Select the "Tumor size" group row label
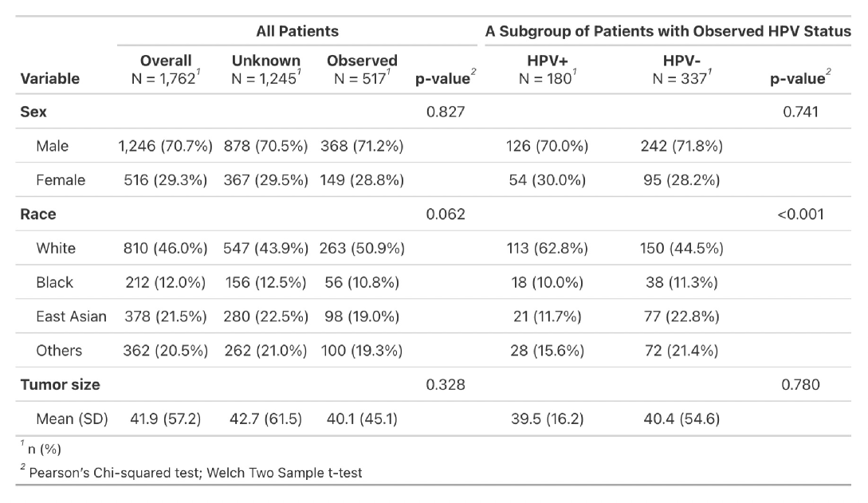 coord(60,384)
